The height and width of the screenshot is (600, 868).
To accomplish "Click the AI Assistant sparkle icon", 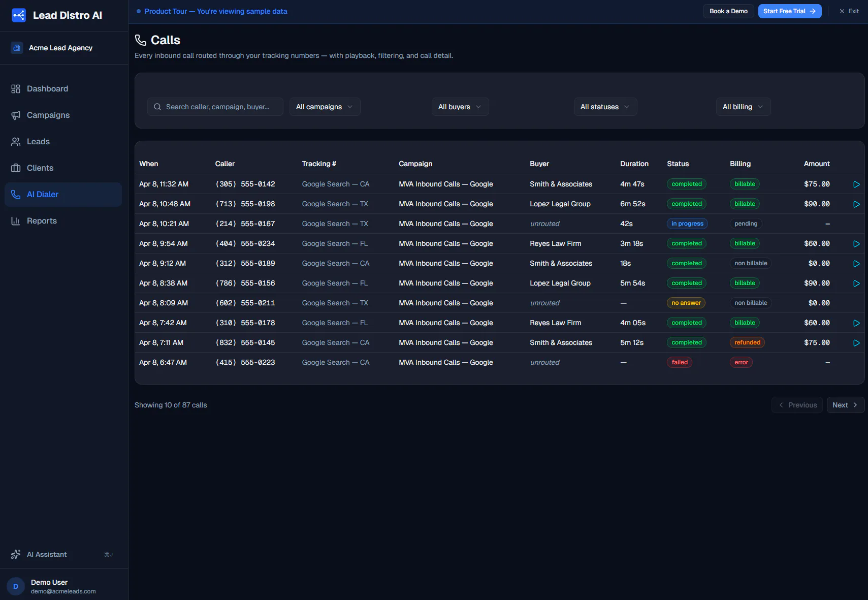I will [16, 554].
